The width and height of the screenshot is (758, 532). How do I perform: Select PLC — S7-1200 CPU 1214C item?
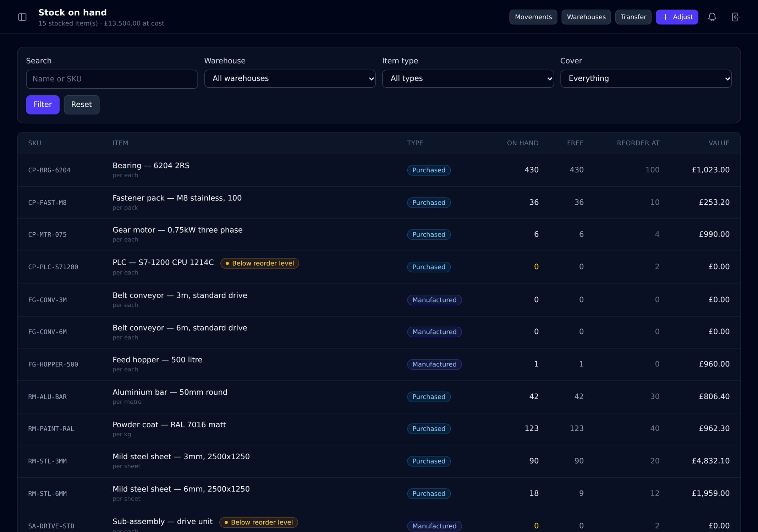(x=163, y=262)
